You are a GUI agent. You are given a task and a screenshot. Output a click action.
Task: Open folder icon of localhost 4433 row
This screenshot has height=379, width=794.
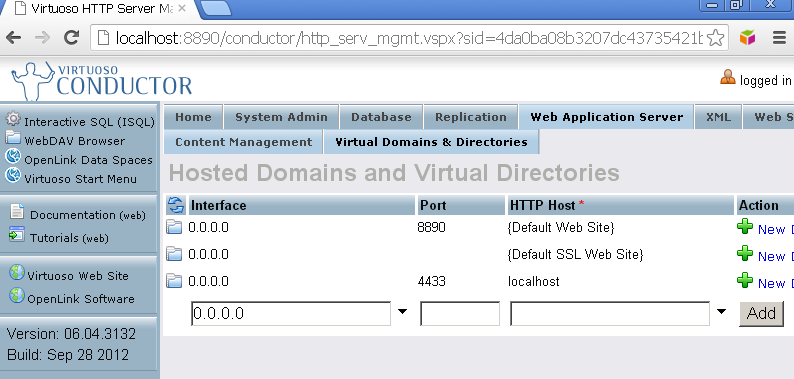tap(174, 281)
